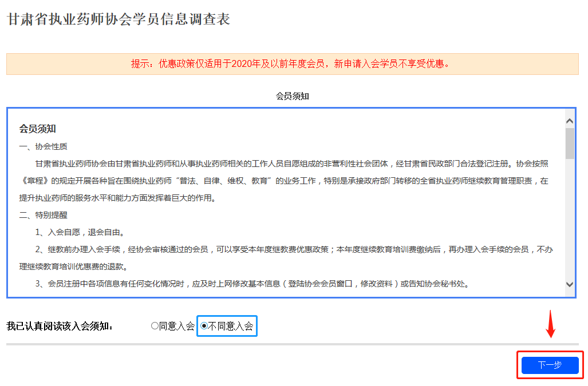Click the scrollbar thumb in 会员须知 box
Image resolution: width=588 pixels, height=386 pixels.
pos(570,144)
